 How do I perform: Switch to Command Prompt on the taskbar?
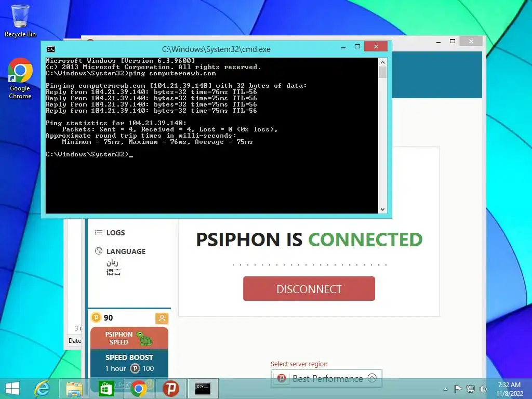coord(203,389)
